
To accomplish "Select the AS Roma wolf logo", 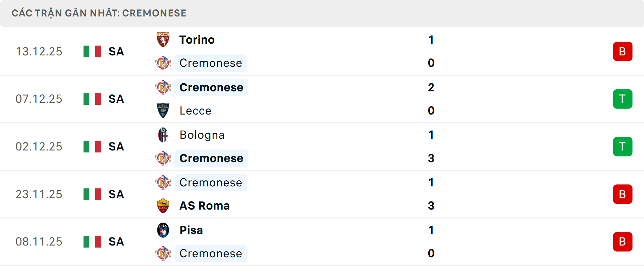I will (x=163, y=206).
